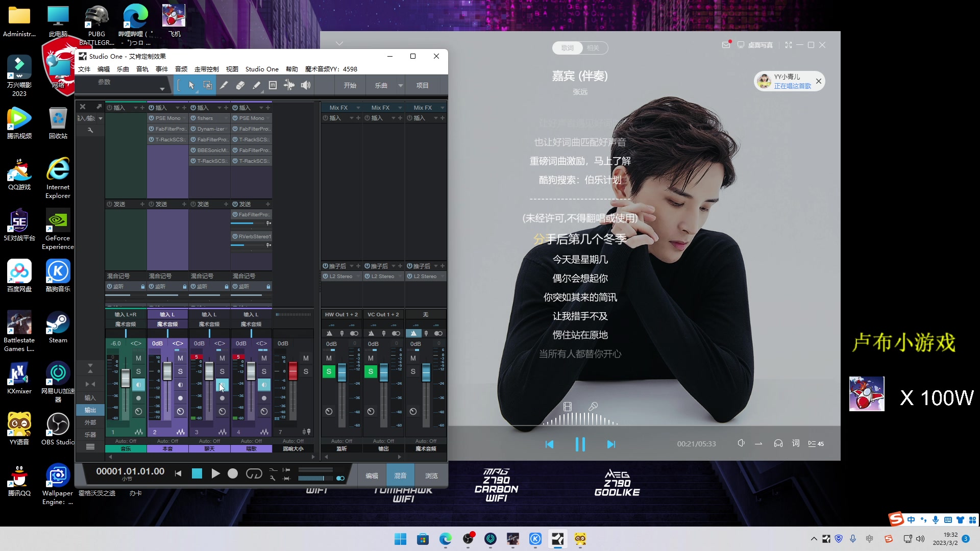980x551 pixels.
Task: Mute the 音乐 channel 1
Action: (138, 358)
